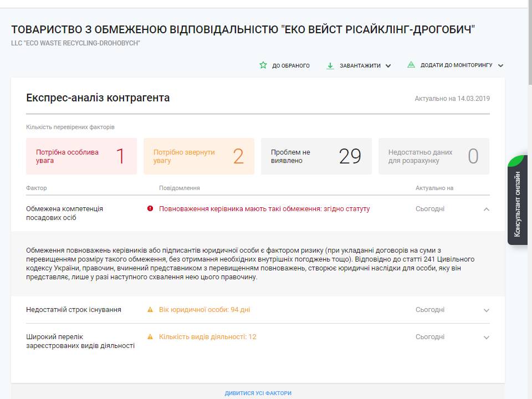Viewport: 532px width, 399px height.
Task: Click factor name Недостатній строк існування
Action: click(x=74, y=309)
